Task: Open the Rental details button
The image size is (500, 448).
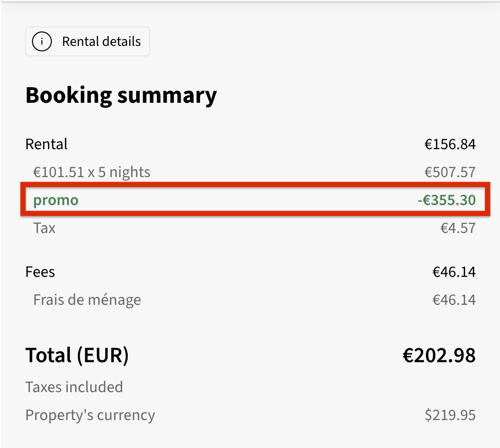Action: coord(87,41)
